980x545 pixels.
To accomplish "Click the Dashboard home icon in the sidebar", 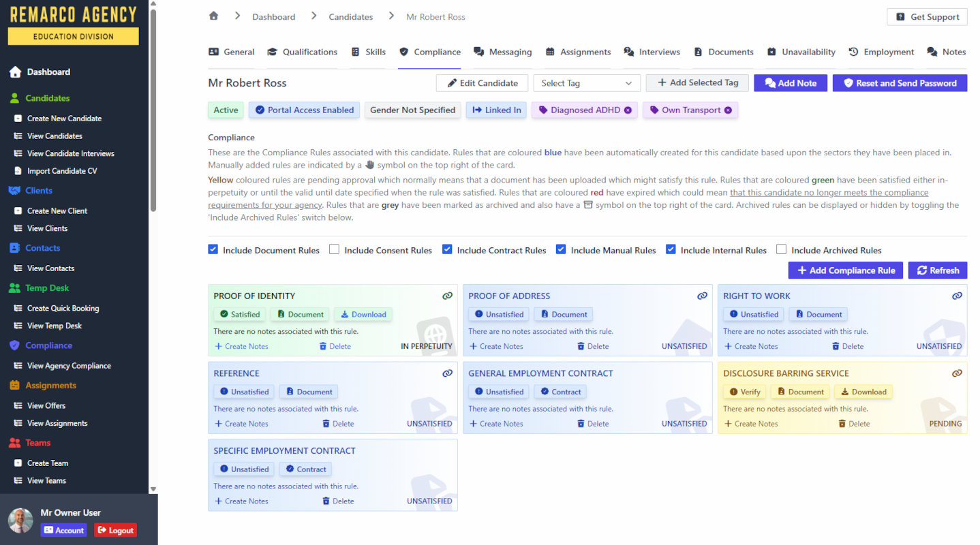I will click(x=15, y=72).
